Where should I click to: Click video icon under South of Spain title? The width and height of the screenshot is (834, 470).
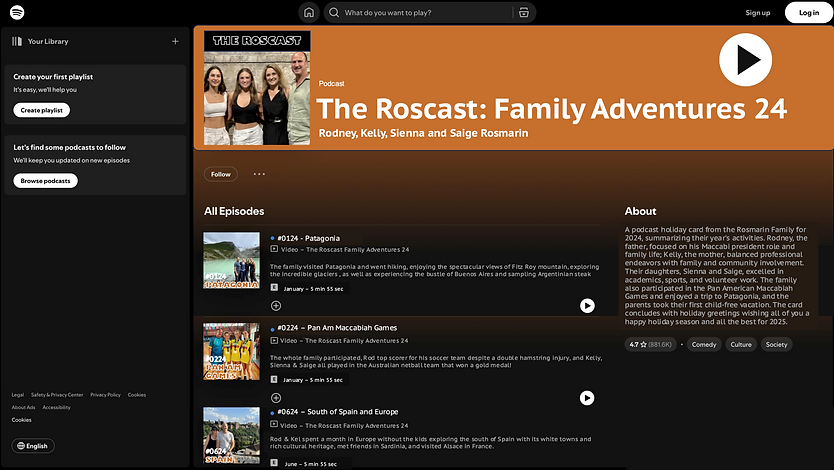tap(274, 424)
